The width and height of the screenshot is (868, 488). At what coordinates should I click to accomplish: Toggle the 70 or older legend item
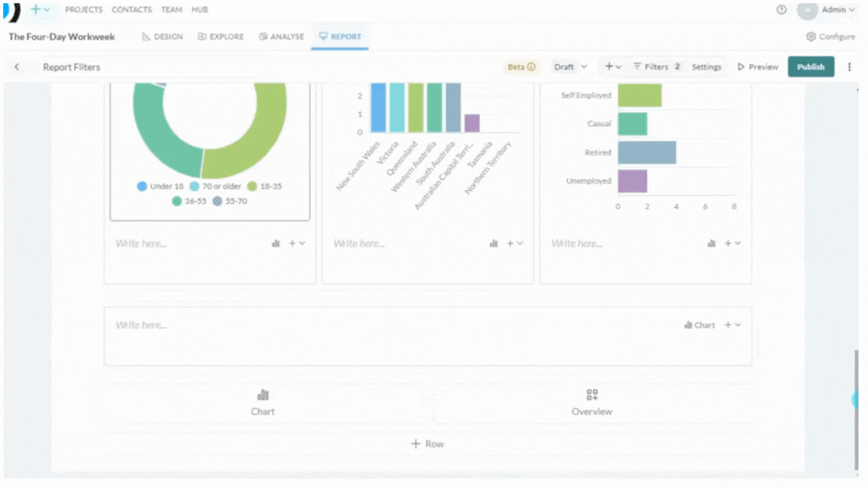point(215,187)
